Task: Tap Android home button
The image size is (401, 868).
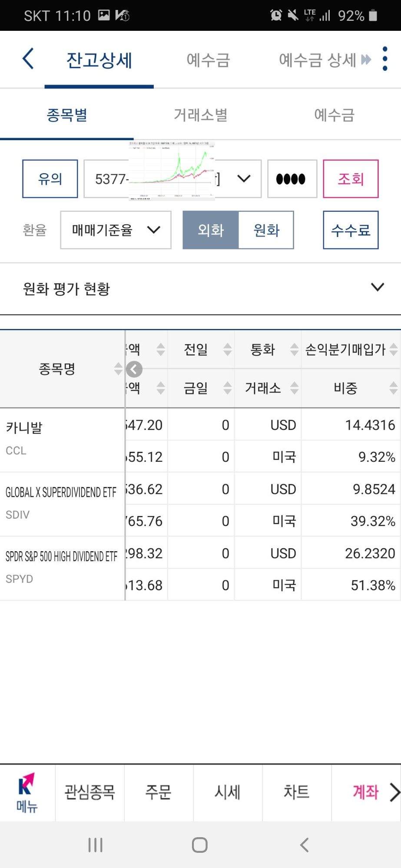Action: click(x=200, y=845)
